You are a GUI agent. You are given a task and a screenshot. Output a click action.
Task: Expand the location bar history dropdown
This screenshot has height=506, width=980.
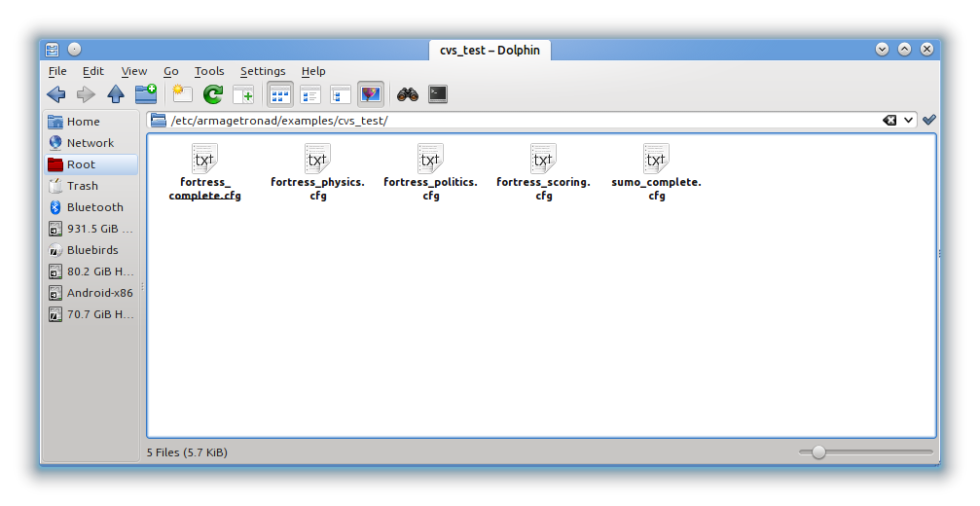(x=909, y=121)
